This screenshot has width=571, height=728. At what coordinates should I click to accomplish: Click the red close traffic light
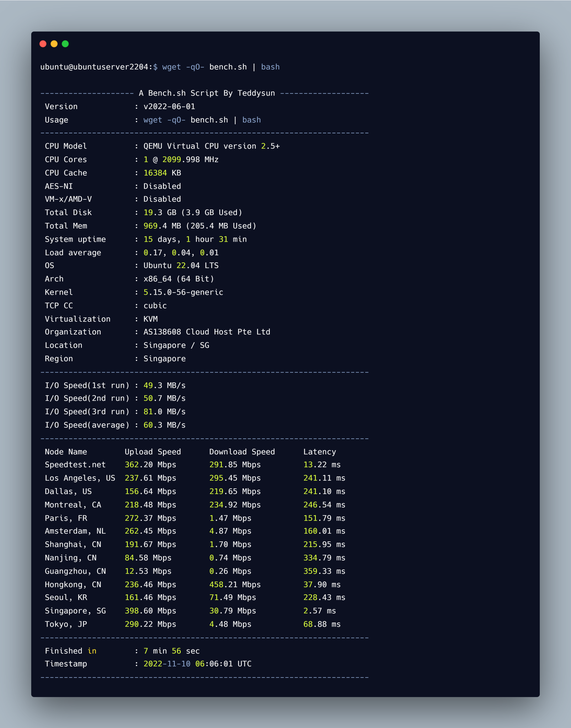(x=43, y=43)
